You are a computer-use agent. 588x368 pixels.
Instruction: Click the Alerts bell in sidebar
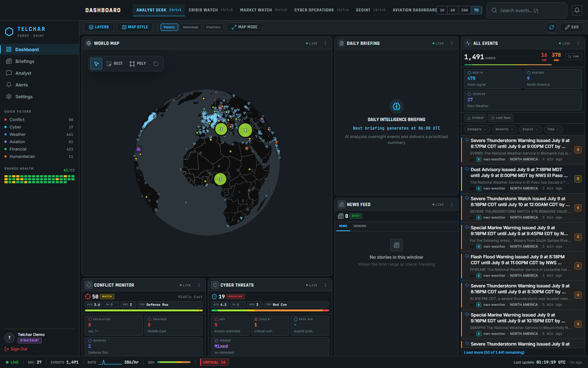(9, 85)
